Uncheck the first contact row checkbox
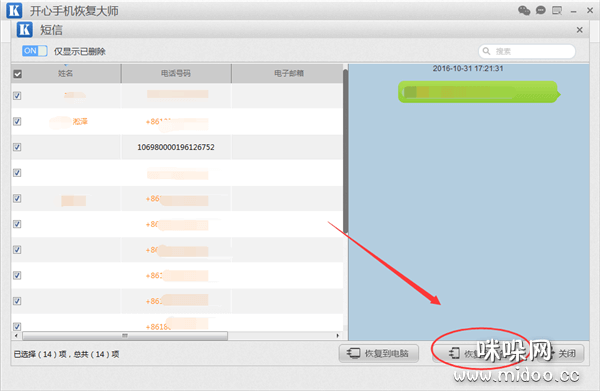Viewport: 600px width, 391px height. 17,96
